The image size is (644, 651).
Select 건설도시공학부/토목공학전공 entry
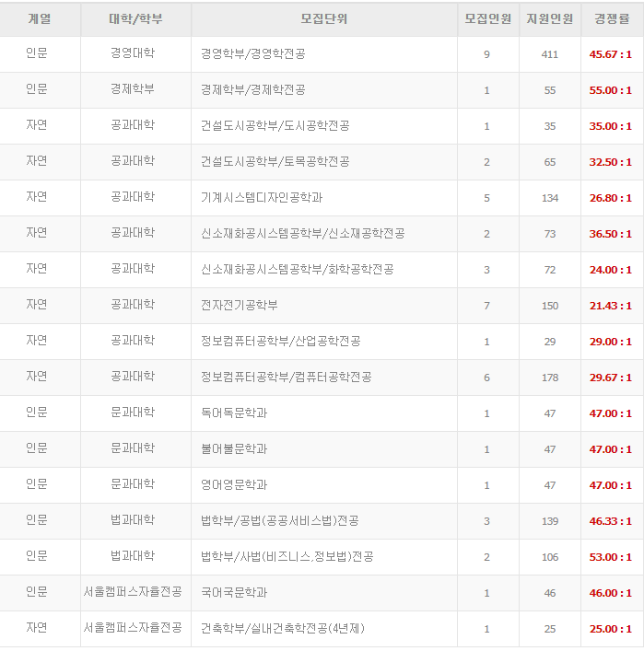pos(275,161)
